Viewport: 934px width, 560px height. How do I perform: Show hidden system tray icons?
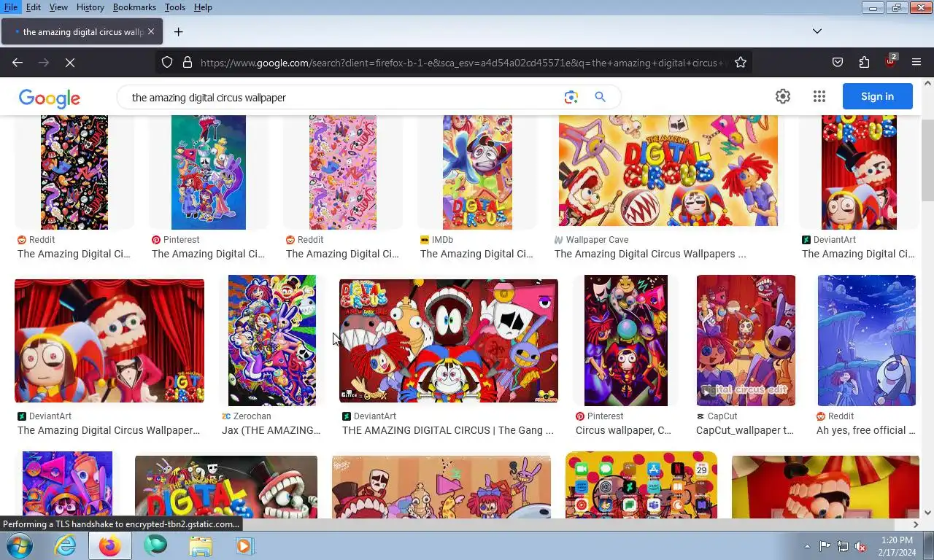(x=807, y=546)
